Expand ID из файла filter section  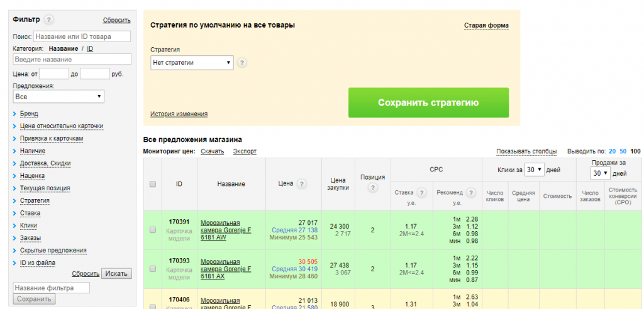[x=37, y=263]
